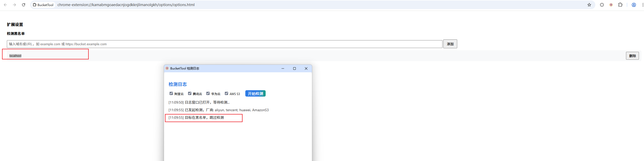
Task: Uncheck the AWS S3 checkbox
Action: (x=226, y=94)
